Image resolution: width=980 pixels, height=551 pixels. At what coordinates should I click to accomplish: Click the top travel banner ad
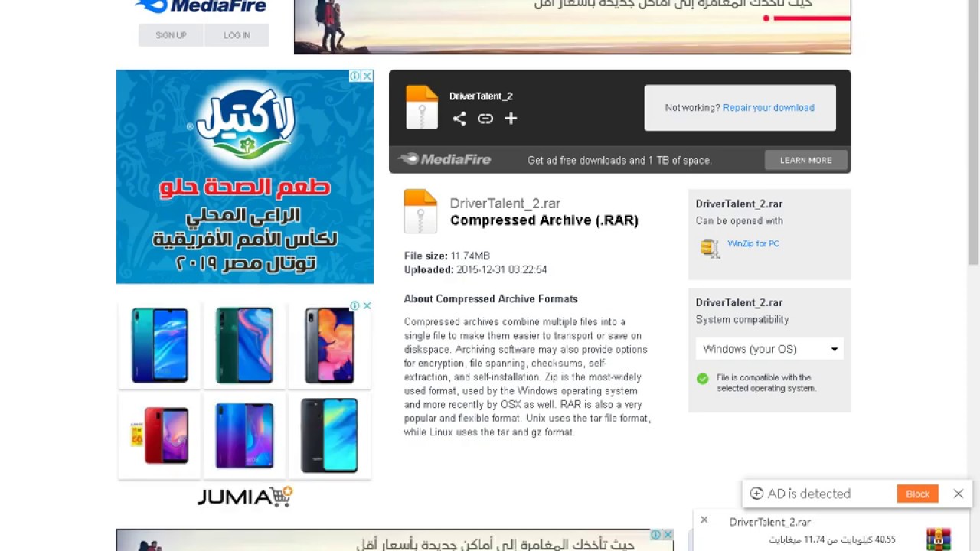pos(572,27)
